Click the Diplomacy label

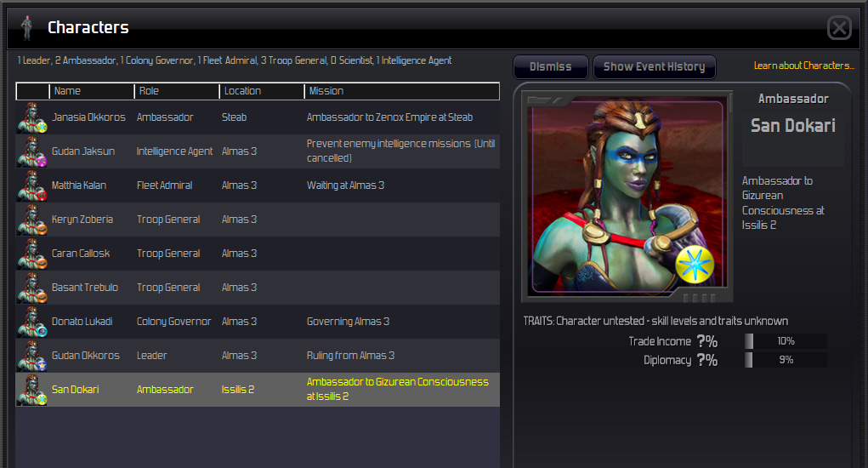[667, 361]
